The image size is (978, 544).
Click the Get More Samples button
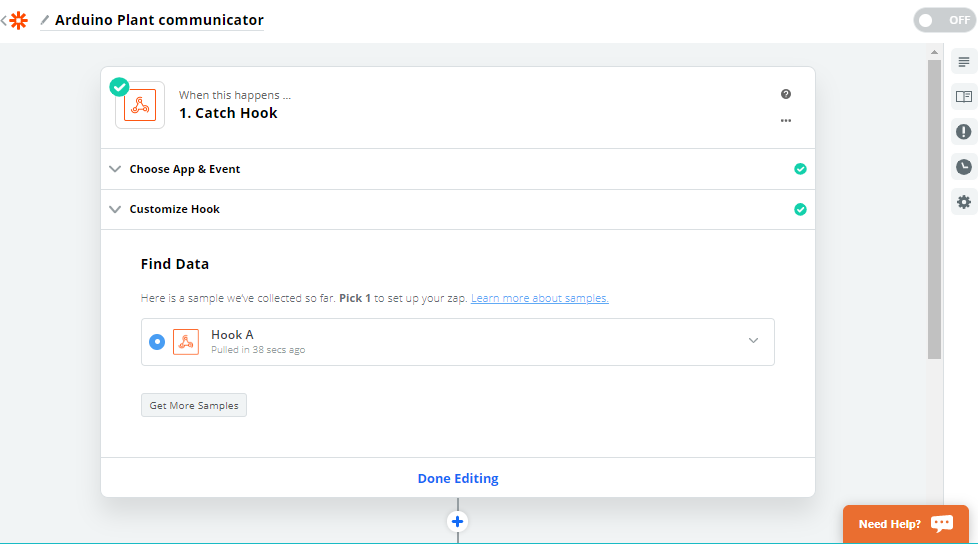194,405
